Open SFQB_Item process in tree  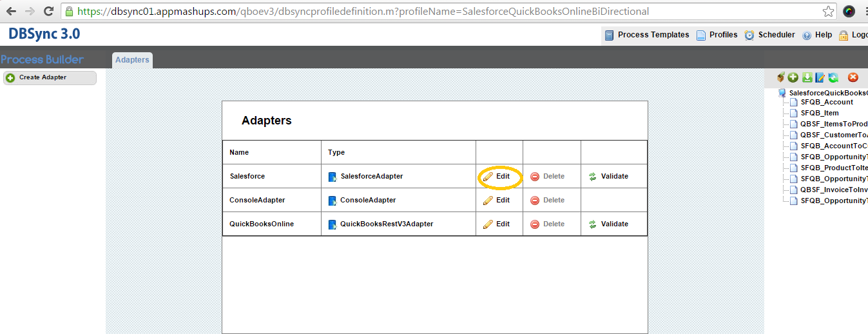click(820, 113)
